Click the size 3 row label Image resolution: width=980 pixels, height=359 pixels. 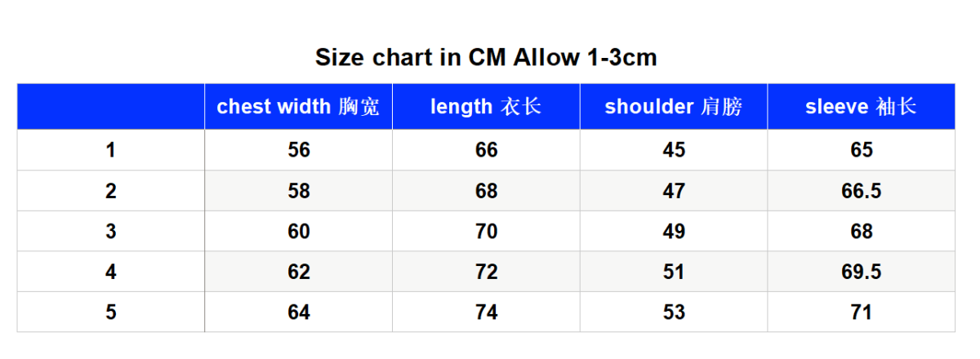tap(111, 232)
